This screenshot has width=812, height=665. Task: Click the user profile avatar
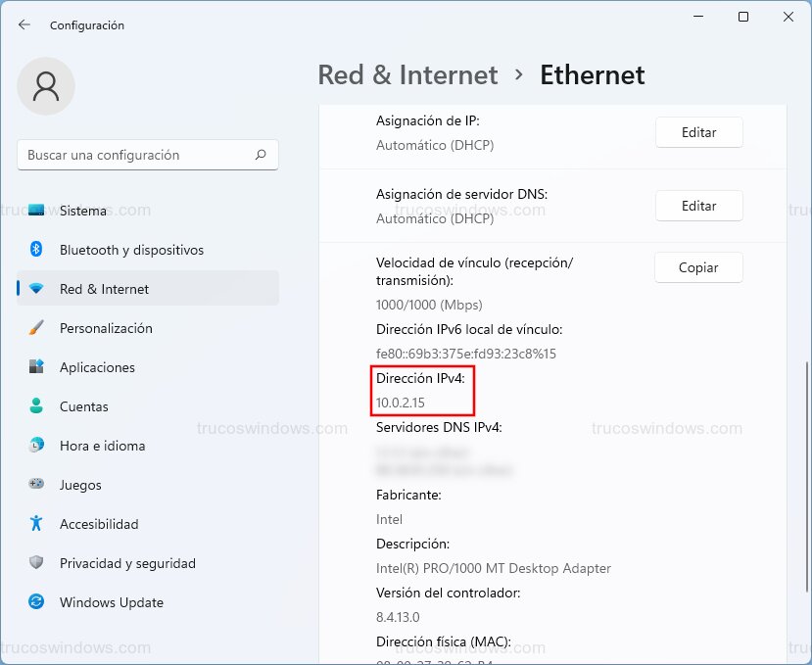pos(45,86)
